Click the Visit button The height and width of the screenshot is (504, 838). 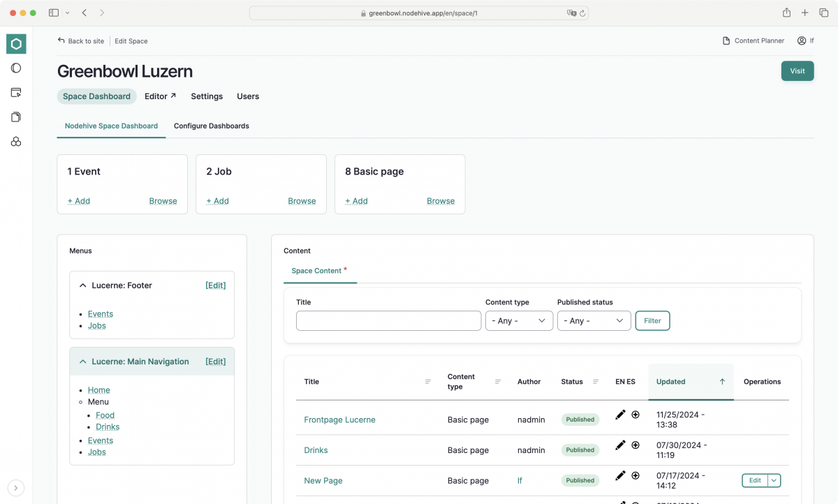click(x=797, y=71)
